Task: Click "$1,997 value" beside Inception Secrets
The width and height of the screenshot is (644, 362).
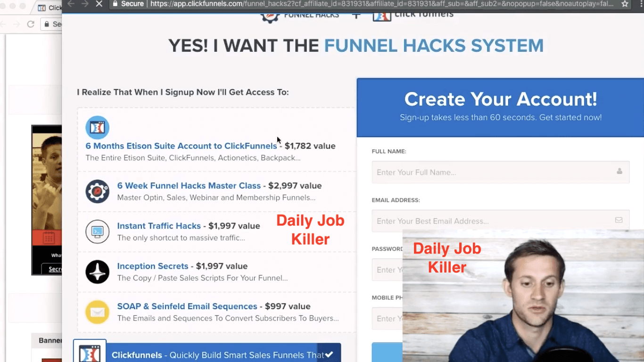Action: point(222,266)
